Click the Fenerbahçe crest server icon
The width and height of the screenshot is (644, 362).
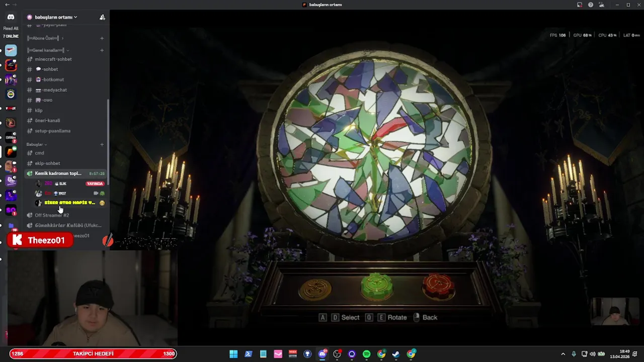pyautogui.click(x=11, y=94)
